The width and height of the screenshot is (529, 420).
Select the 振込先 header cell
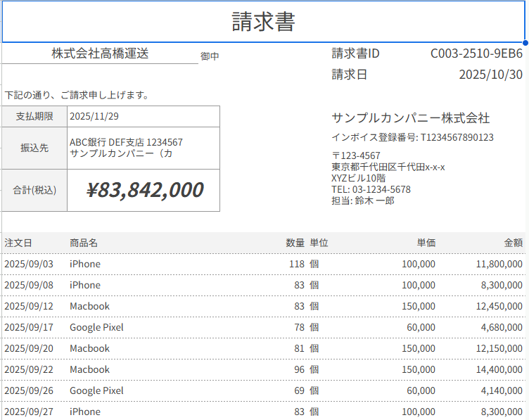34,148
